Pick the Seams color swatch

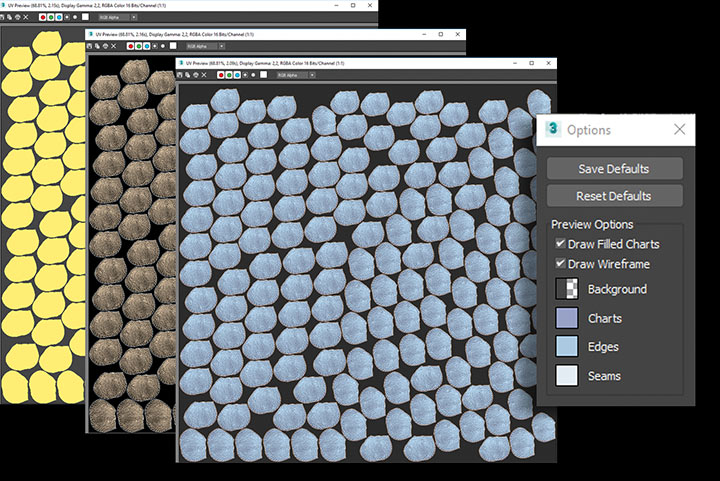pyautogui.click(x=567, y=376)
